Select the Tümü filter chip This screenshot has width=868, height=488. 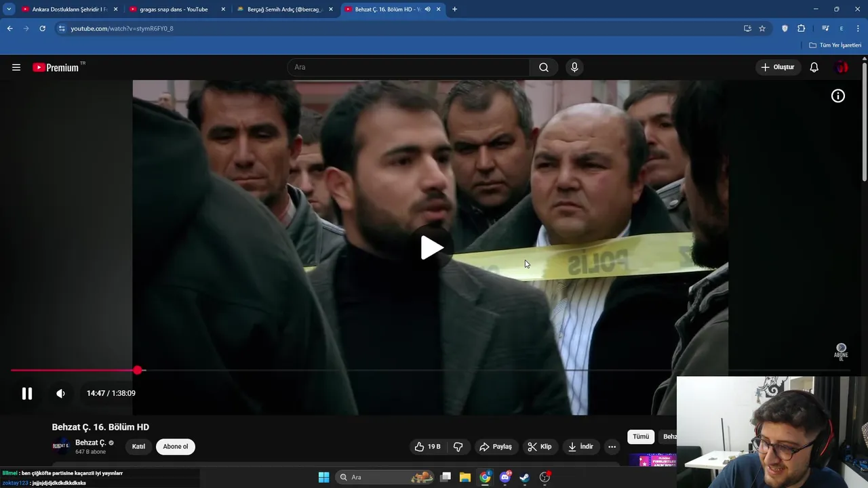(x=641, y=436)
